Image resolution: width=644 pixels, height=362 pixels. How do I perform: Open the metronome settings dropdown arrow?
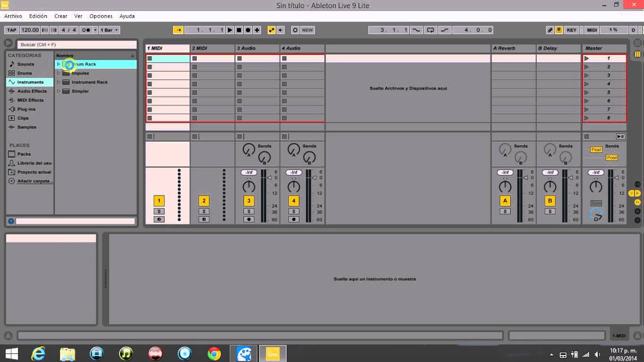click(x=95, y=30)
